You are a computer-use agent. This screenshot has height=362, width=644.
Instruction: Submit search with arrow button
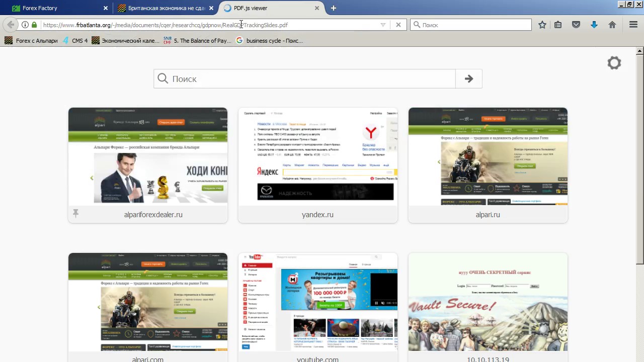(x=468, y=78)
